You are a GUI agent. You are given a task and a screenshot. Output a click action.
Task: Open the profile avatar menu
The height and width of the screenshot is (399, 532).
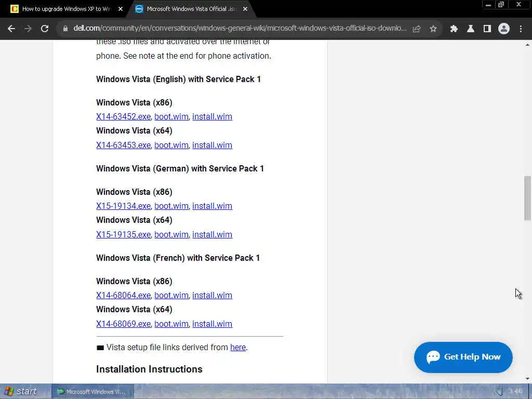pos(504,29)
